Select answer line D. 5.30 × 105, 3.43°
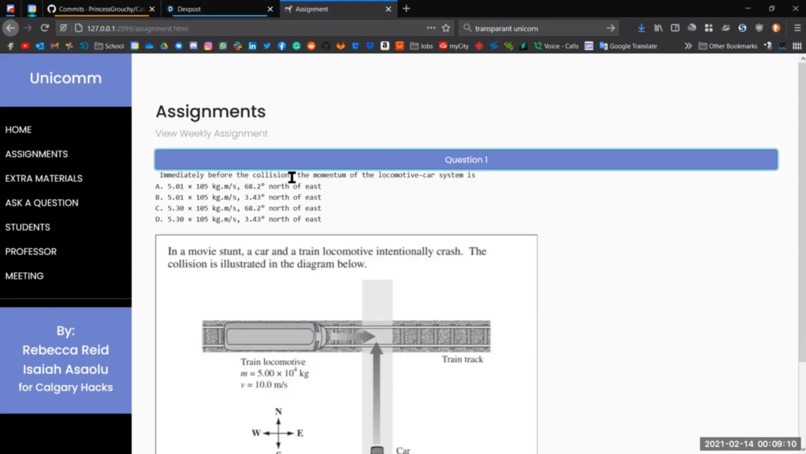The image size is (806, 454). 238,219
